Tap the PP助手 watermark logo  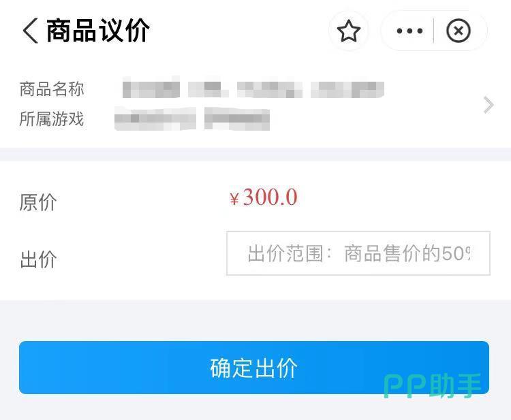point(432,386)
